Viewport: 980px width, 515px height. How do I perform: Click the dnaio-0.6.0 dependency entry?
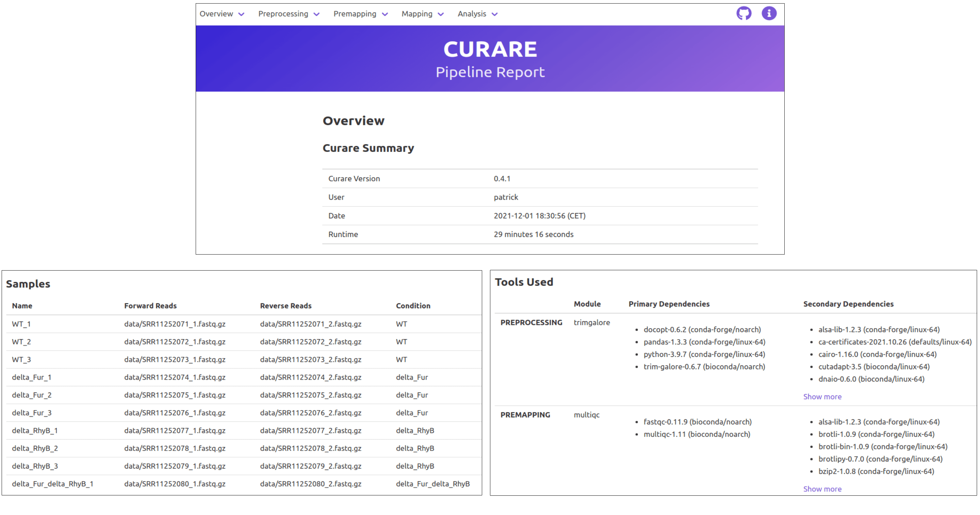[871, 379]
